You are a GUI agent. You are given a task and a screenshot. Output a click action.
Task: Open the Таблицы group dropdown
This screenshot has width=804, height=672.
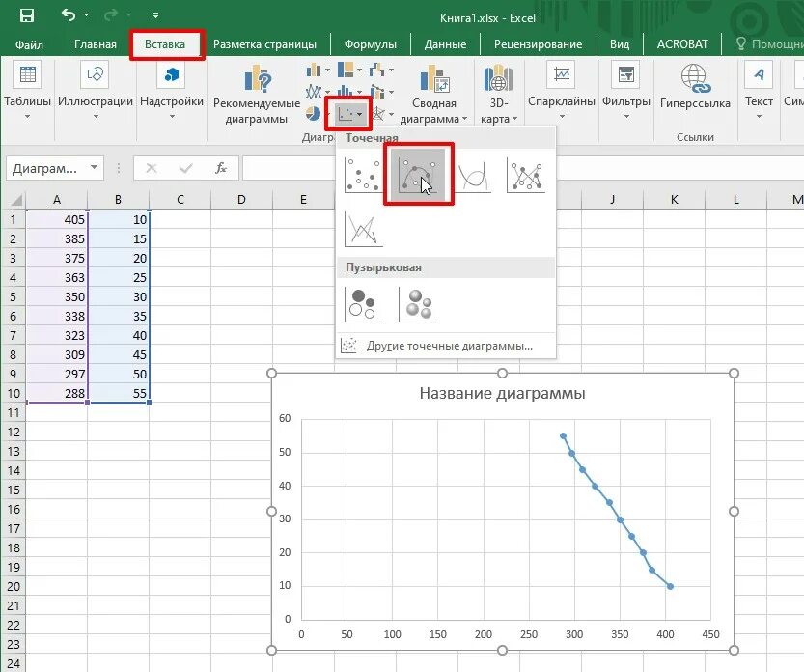[27, 90]
